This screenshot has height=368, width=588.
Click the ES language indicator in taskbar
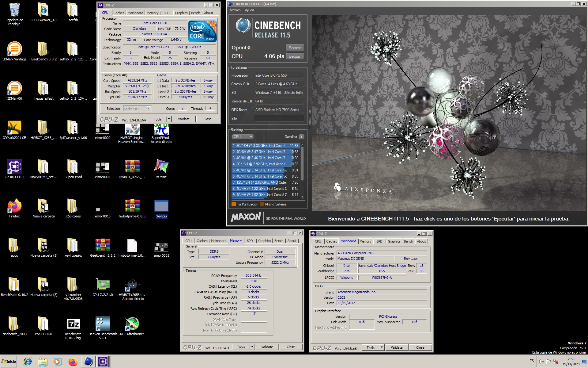coord(531,361)
